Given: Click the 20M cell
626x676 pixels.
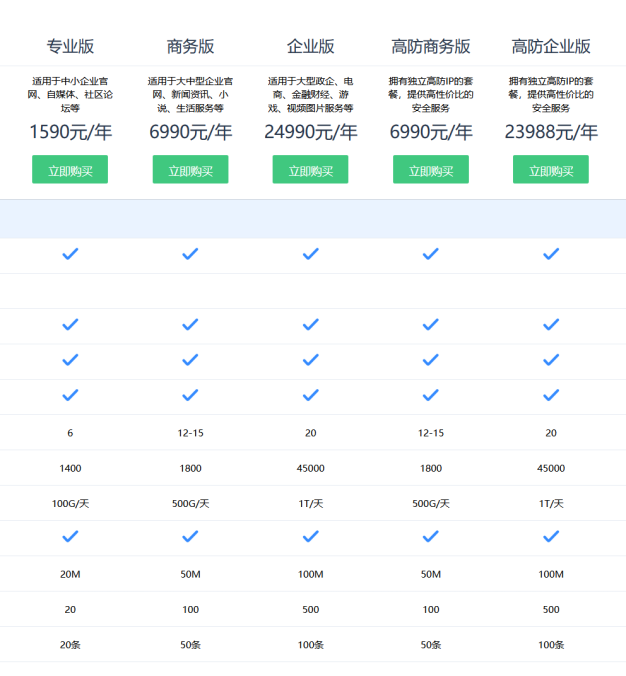Looking at the screenshot, I should pyautogui.click(x=70, y=574).
